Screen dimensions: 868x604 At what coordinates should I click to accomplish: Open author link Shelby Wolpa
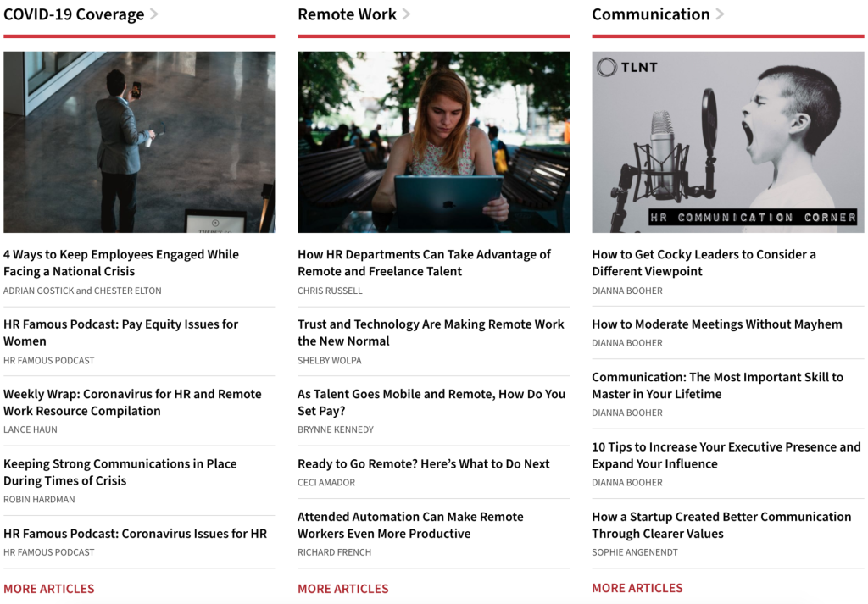[x=330, y=361]
